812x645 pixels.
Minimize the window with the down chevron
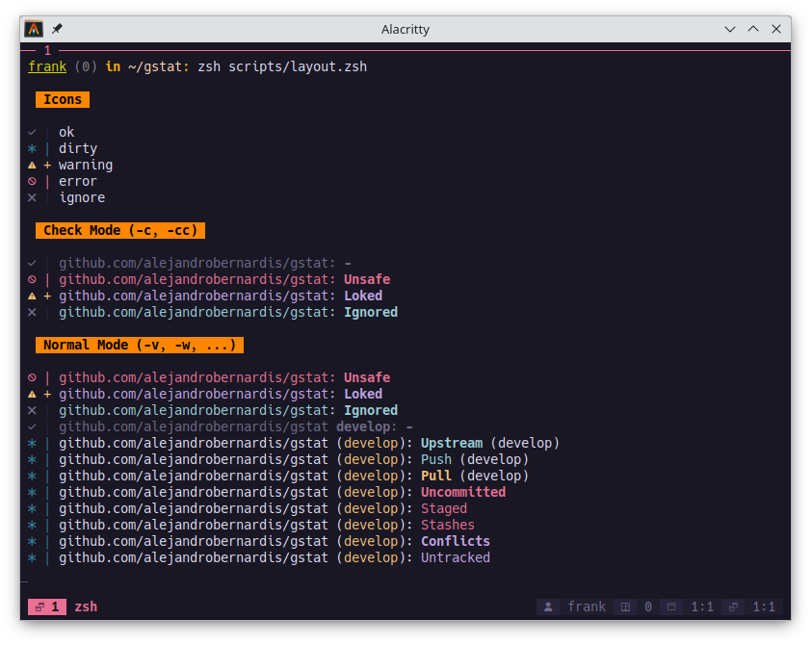tap(730, 30)
